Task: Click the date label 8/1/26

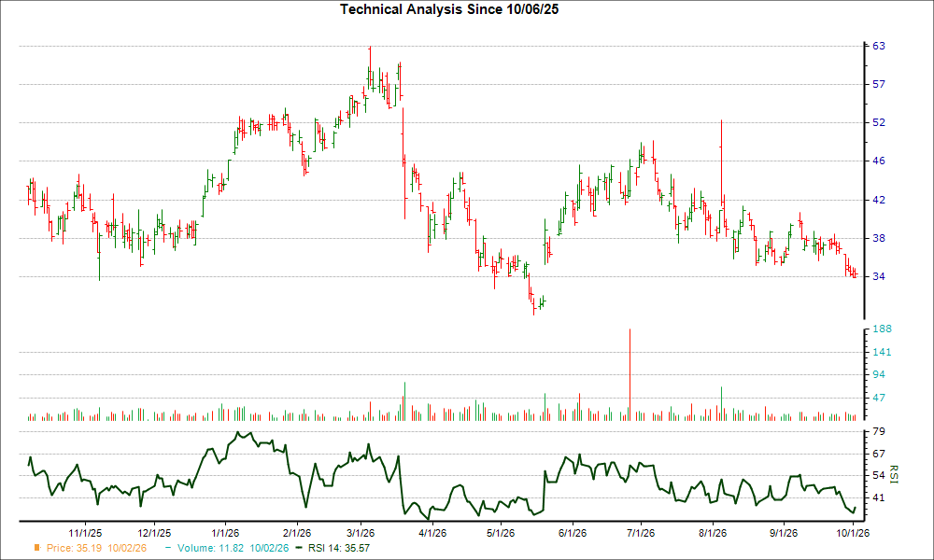Action: coord(713,533)
